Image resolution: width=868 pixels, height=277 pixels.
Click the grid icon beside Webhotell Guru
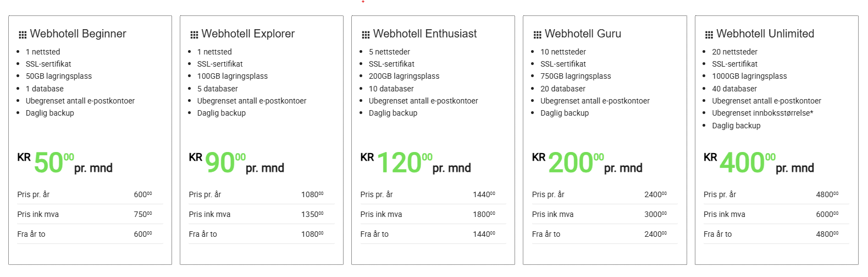pos(537,35)
